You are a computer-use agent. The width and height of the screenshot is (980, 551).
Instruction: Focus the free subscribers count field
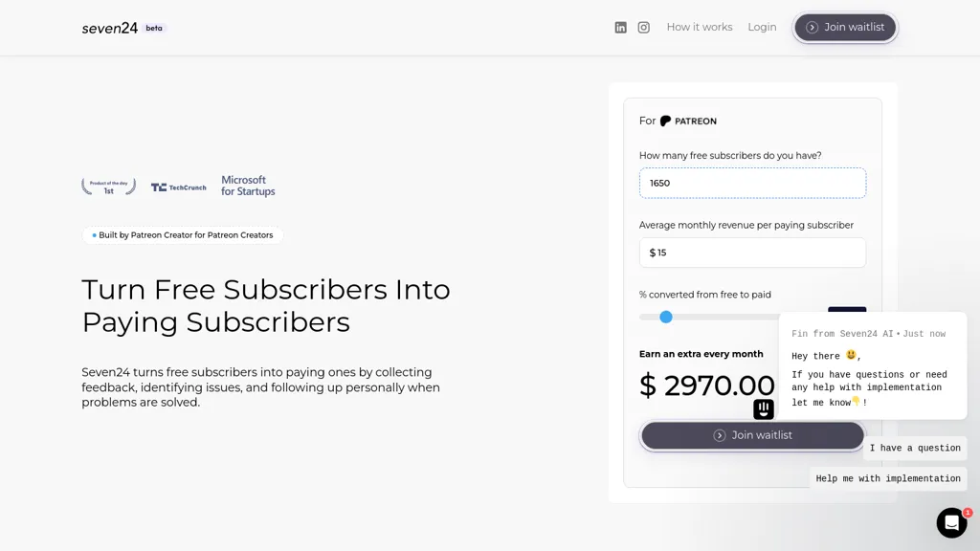coord(752,183)
